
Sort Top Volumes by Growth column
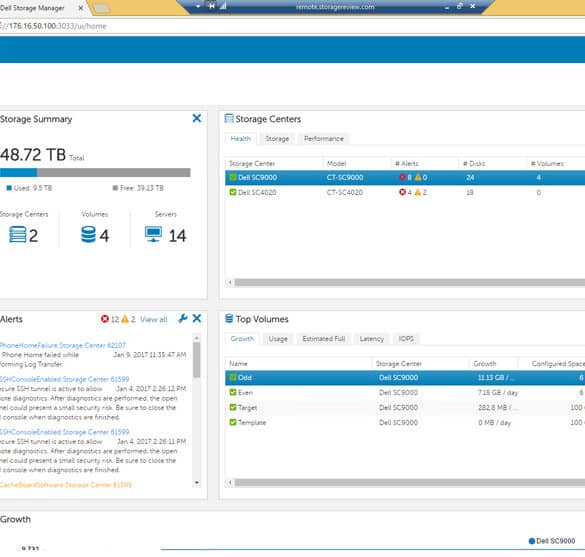pos(485,363)
